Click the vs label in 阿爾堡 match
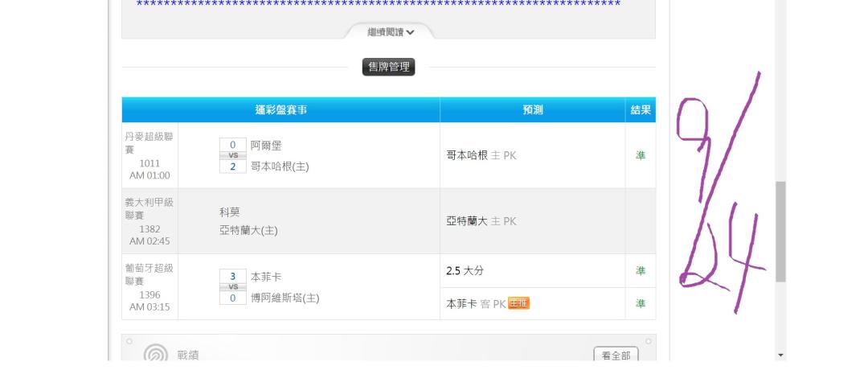The width and height of the screenshot is (868, 370). coord(233,156)
